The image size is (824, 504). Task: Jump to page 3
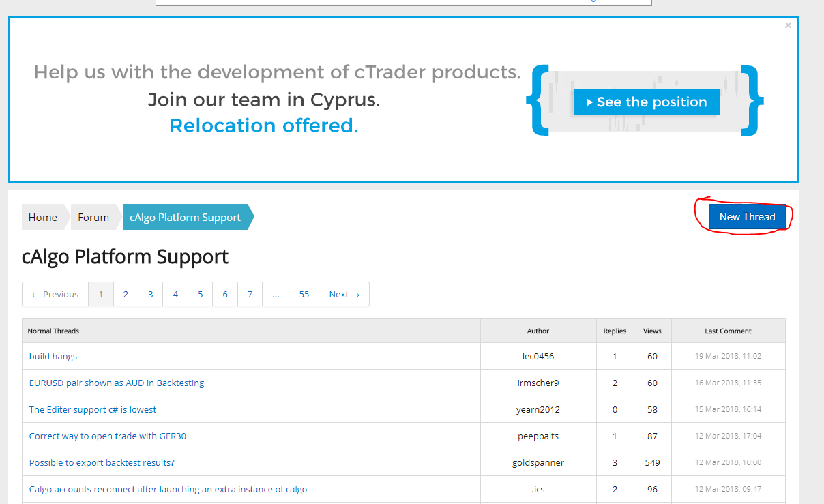tap(151, 294)
